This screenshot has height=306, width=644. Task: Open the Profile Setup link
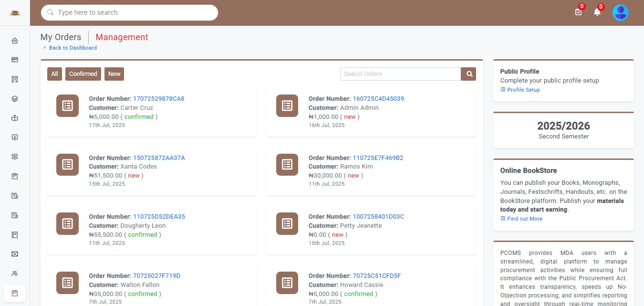pyautogui.click(x=523, y=90)
